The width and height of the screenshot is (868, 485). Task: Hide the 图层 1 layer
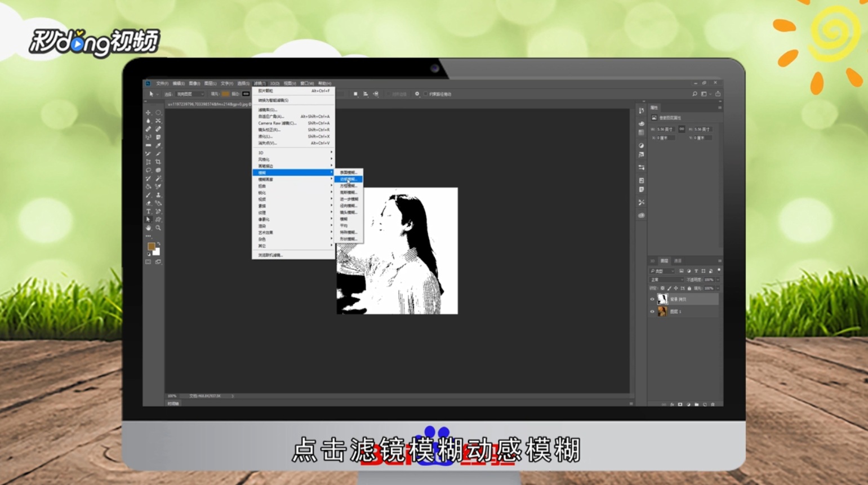652,312
